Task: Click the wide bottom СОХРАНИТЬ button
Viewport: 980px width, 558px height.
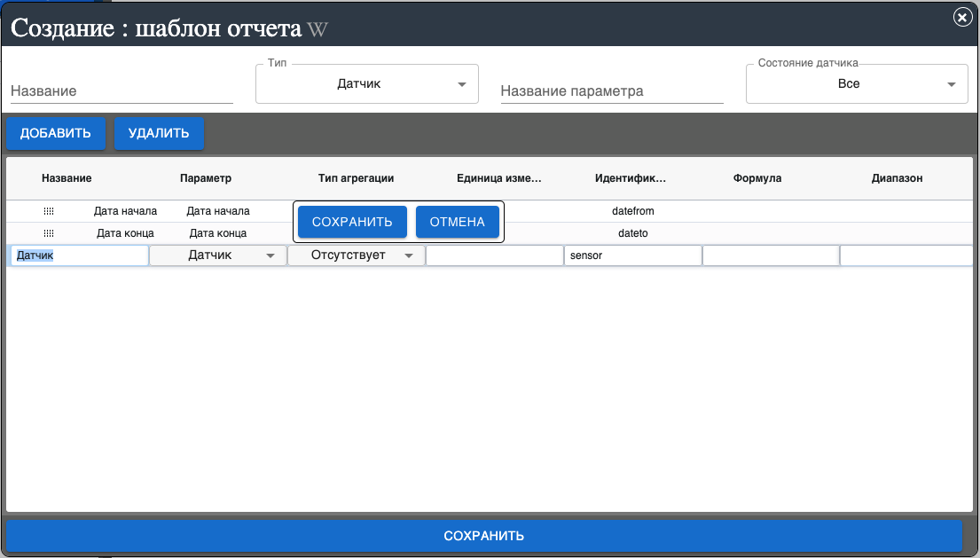Action: (x=484, y=536)
